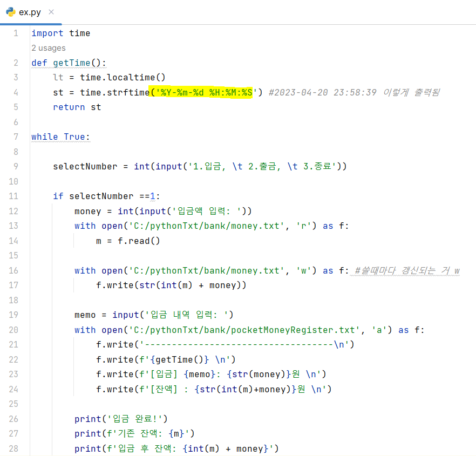Click 'import time' statement text
The image size is (476, 456).
tap(60, 33)
